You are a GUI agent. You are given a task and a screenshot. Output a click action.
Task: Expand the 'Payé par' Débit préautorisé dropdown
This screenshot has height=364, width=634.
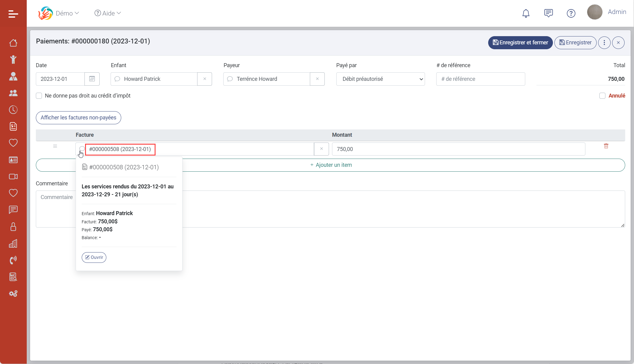380,79
